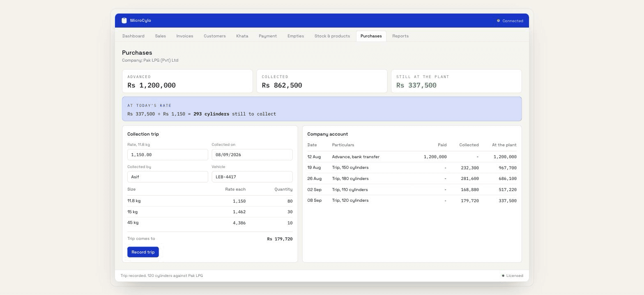This screenshot has height=295, width=644.
Task: Click at-the-plant balance 967,700
Action: 508,168
